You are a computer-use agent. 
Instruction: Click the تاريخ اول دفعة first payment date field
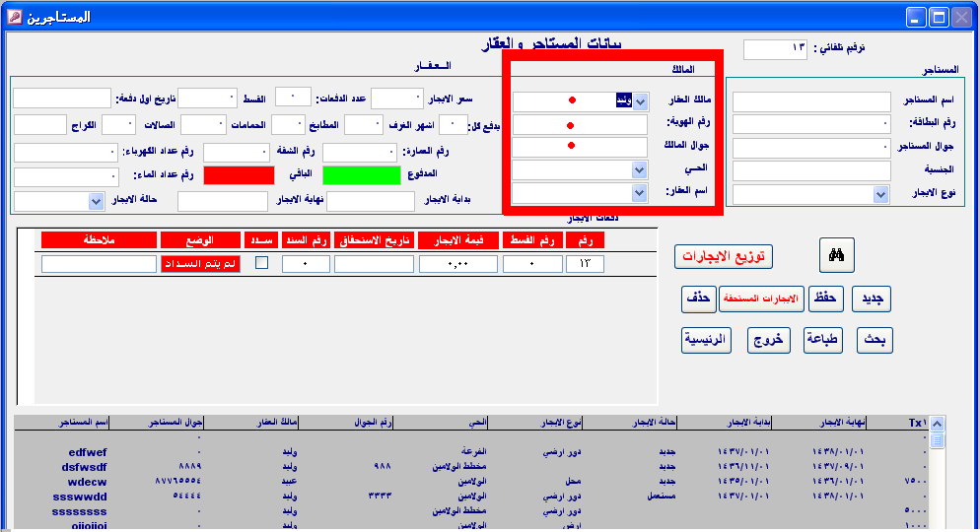point(62,99)
